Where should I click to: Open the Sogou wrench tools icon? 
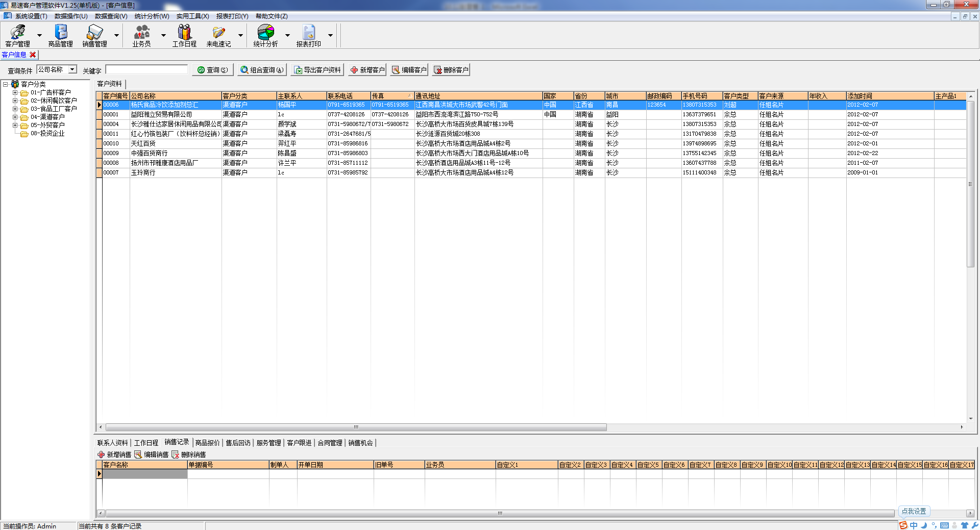[975, 525]
